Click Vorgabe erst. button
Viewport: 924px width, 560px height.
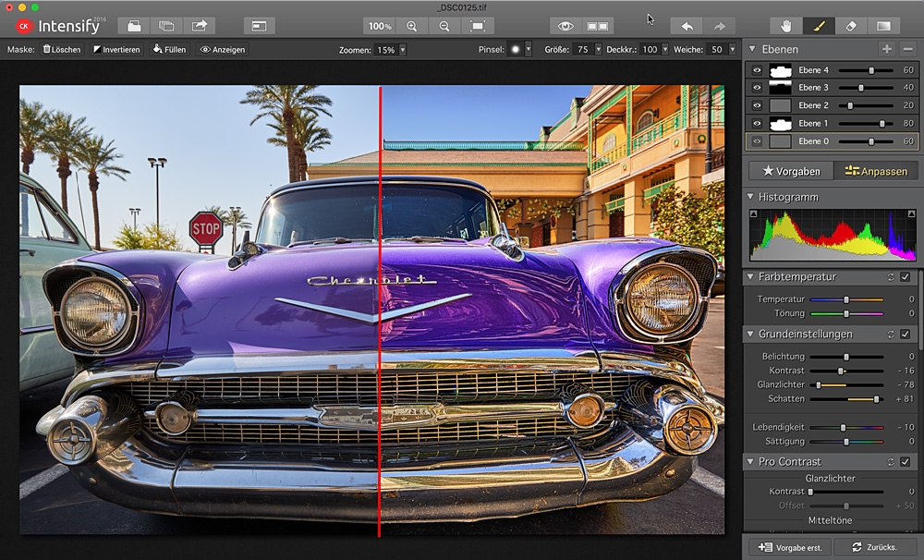(790, 547)
